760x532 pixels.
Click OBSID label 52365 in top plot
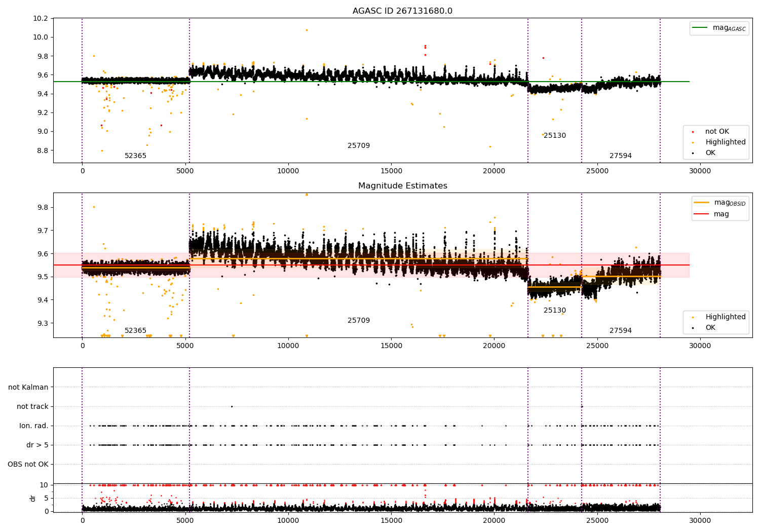(135, 156)
